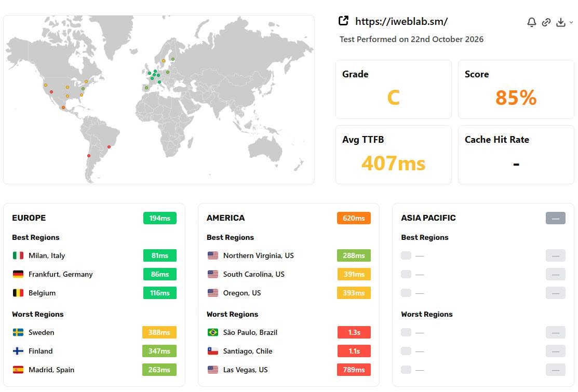Select the São Paulo, Brazil label
578x392 pixels.
pyautogui.click(x=250, y=332)
